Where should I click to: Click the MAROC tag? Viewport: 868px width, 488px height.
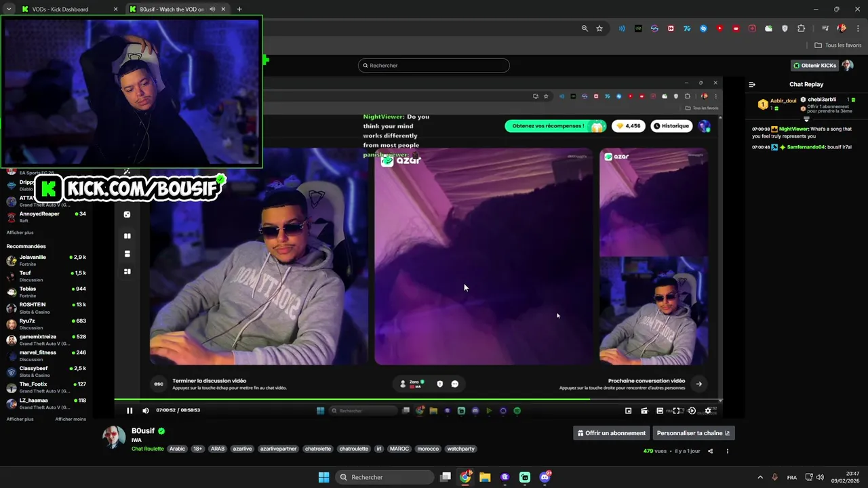click(x=399, y=449)
